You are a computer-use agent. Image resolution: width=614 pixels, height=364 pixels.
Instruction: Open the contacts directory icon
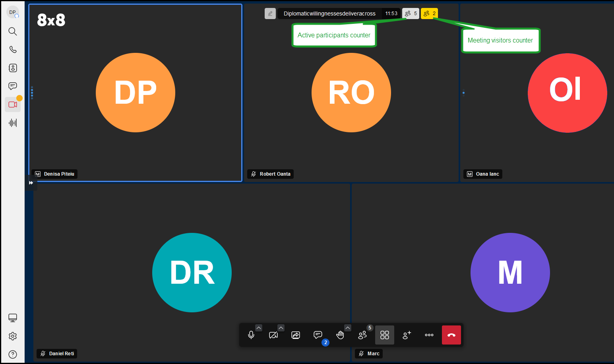click(13, 68)
